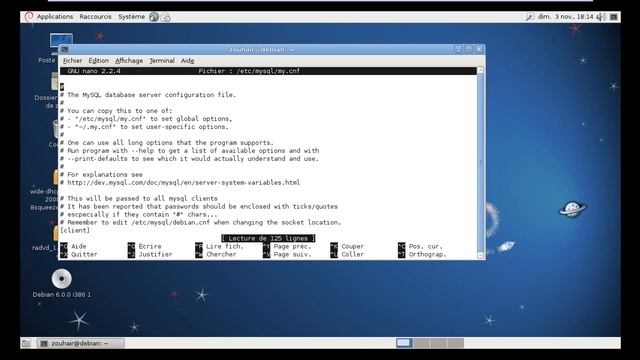Click the ^O Ecrire nano shortcut
The height and width of the screenshot is (360, 640).
(144, 246)
